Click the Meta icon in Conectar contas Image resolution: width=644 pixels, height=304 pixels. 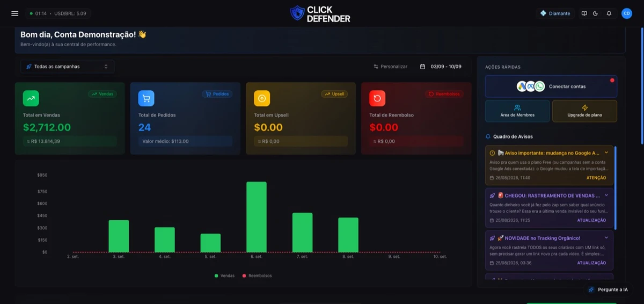tap(531, 86)
